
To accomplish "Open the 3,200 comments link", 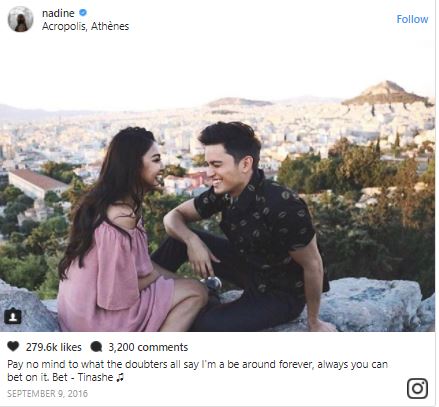I will point(148,347).
